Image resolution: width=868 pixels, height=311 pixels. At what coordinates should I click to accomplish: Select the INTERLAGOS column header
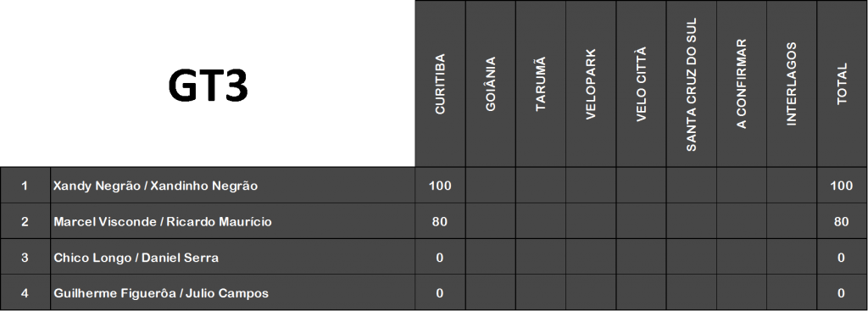click(x=792, y=84)
